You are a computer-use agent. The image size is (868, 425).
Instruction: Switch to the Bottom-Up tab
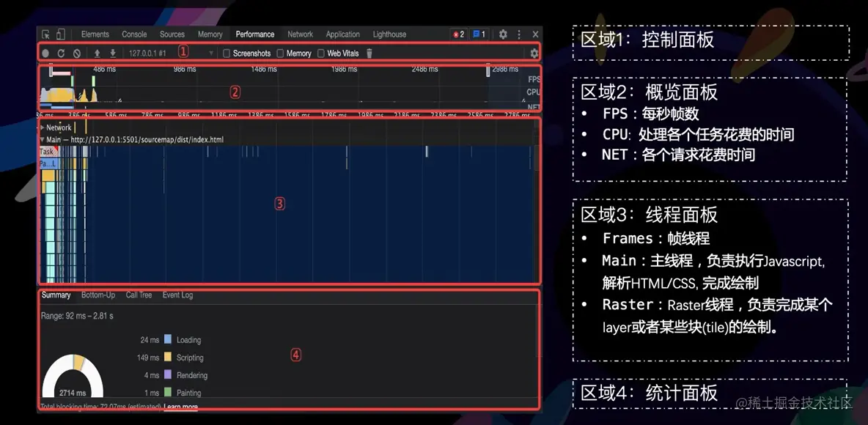click(98, 295)
